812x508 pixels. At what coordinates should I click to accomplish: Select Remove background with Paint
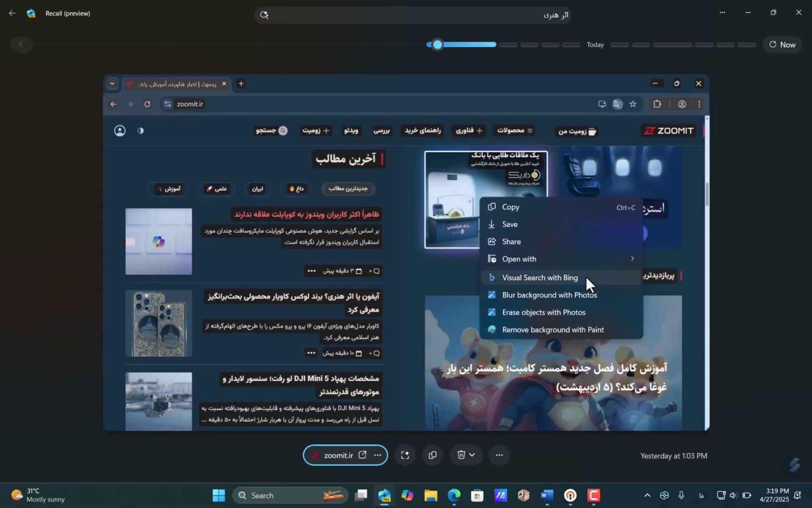[x=562, y=330]
